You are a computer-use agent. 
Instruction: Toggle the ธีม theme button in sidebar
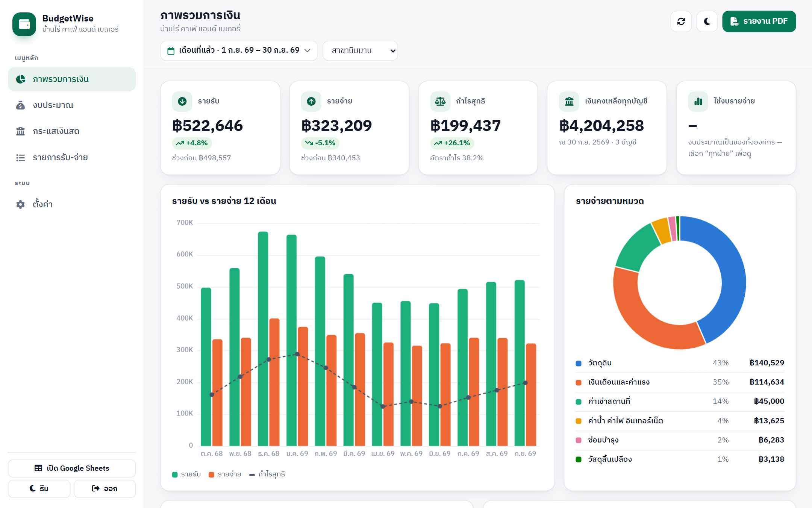click(x=39, y=488)
